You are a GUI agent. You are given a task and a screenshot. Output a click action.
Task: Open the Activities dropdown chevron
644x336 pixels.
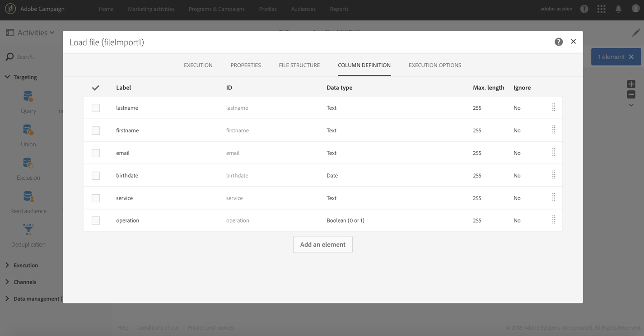[x=52, y=33]
